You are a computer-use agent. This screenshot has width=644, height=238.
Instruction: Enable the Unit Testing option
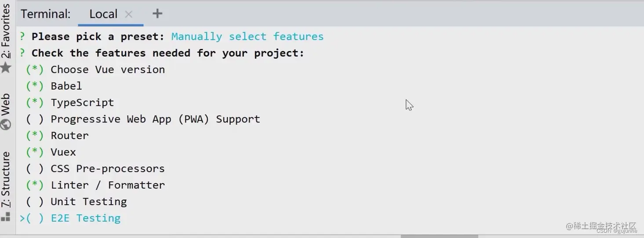(x=76, y=202)
